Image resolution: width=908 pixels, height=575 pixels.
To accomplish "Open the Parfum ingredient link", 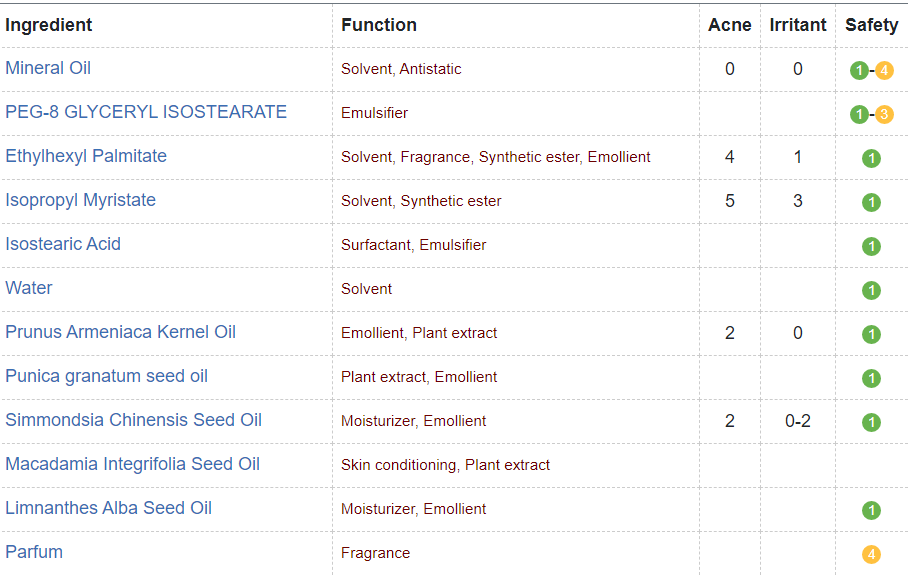I will [34, 552].
